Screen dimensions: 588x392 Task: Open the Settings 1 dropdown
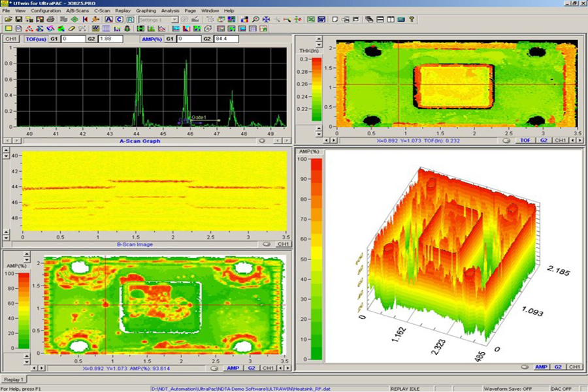(x=176, y=20)
